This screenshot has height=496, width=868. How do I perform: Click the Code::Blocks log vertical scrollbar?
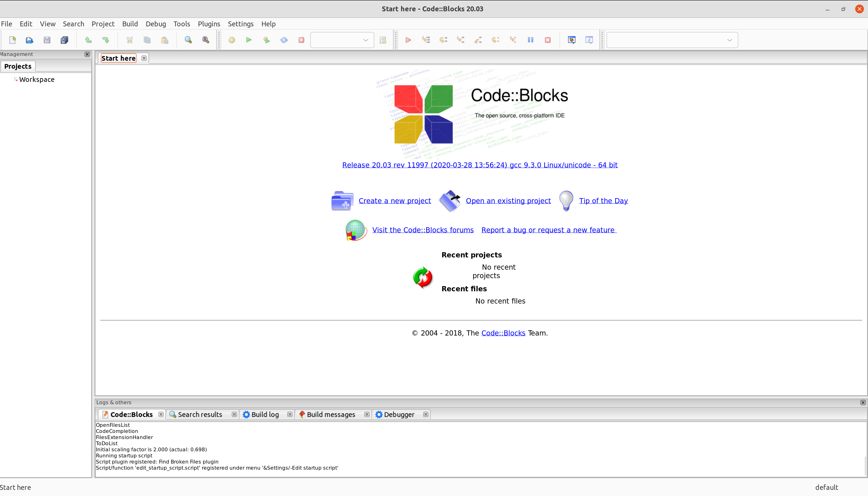(865, 465)
